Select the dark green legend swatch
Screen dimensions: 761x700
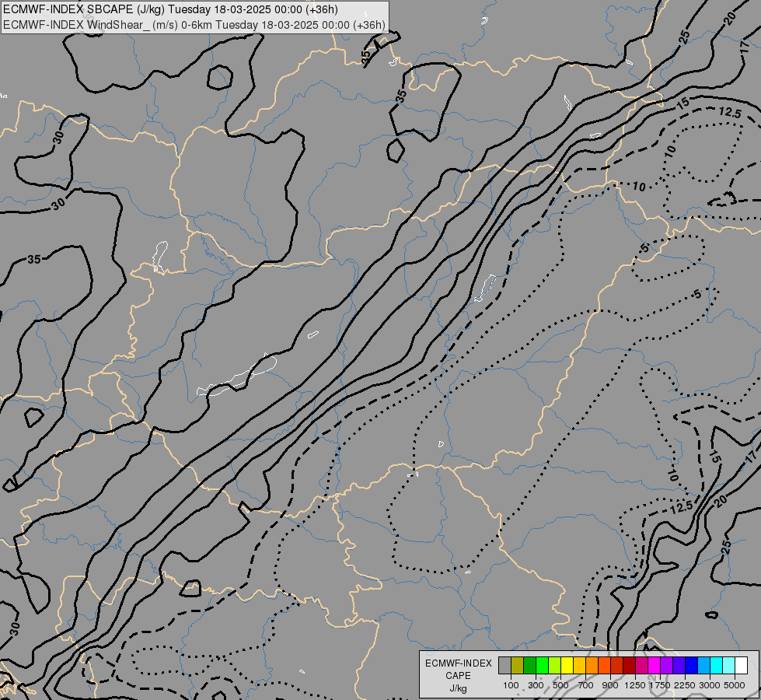(x=529, y=665)
